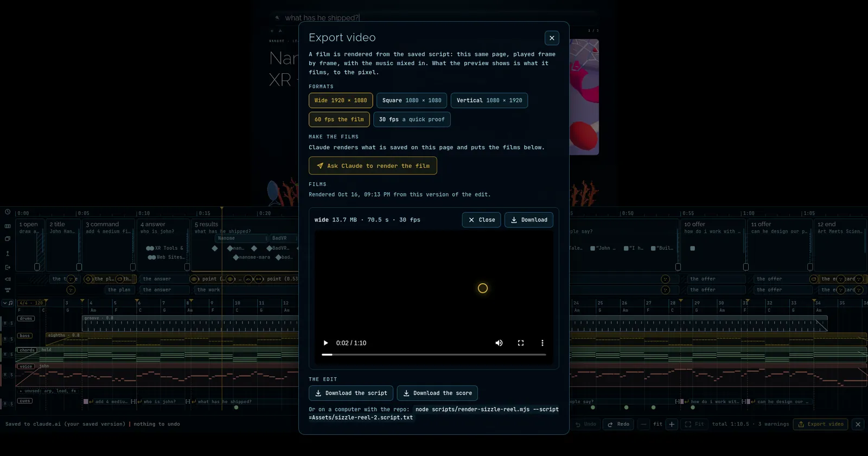The image size is (868, 456).
Task: Click the stacked layers icon in the sidebar
Action: pos(8,239)
